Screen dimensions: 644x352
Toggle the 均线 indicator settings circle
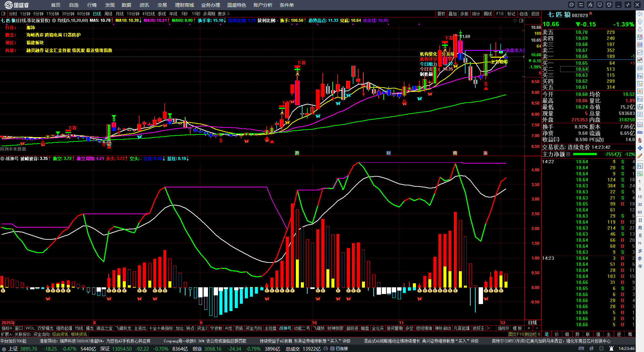[x=54, y=20]
